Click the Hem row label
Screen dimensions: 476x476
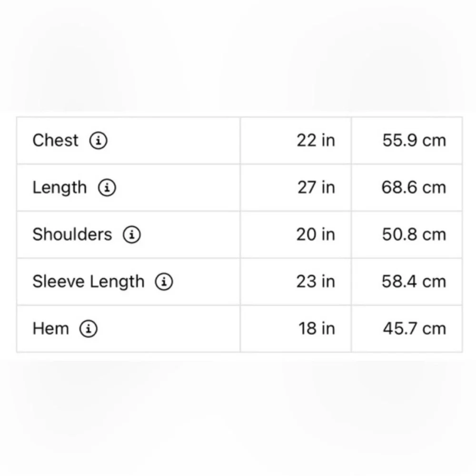click(50, 329)
